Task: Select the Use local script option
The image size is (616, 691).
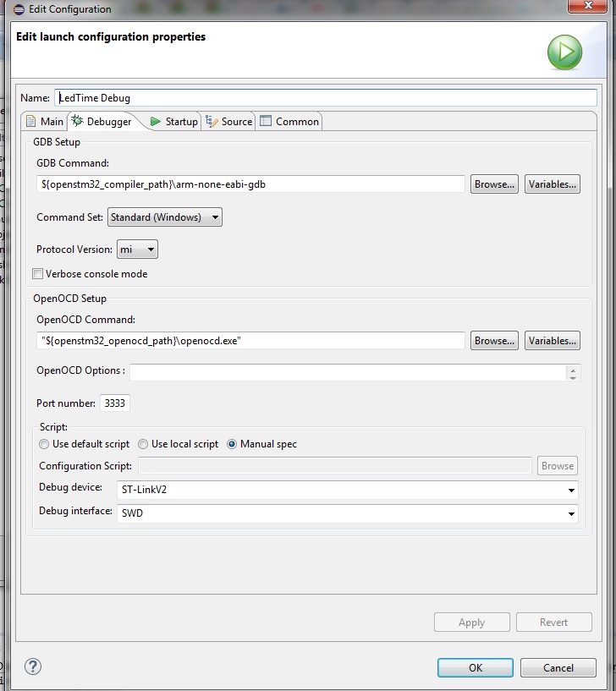Action: pos(144,444)
